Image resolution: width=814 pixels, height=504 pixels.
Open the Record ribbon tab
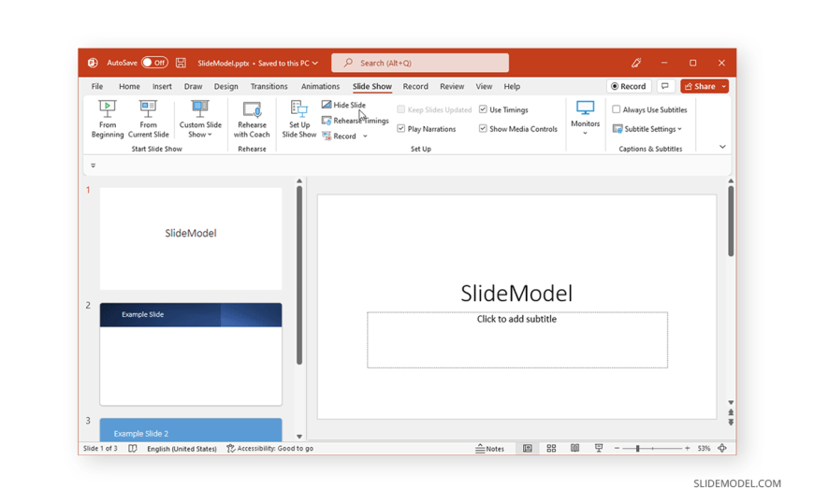coord(415,86)
